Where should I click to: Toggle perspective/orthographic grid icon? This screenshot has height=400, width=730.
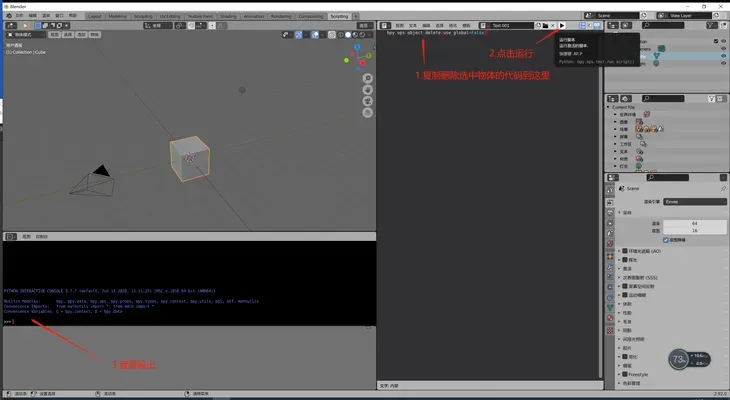[x=367, y=113]
